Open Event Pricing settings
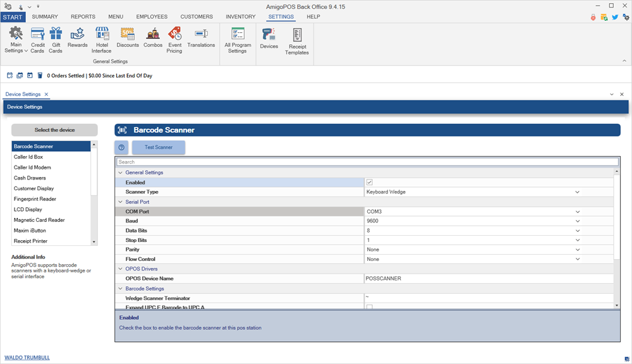The image size is (632, 364). [x=174, y=40]
